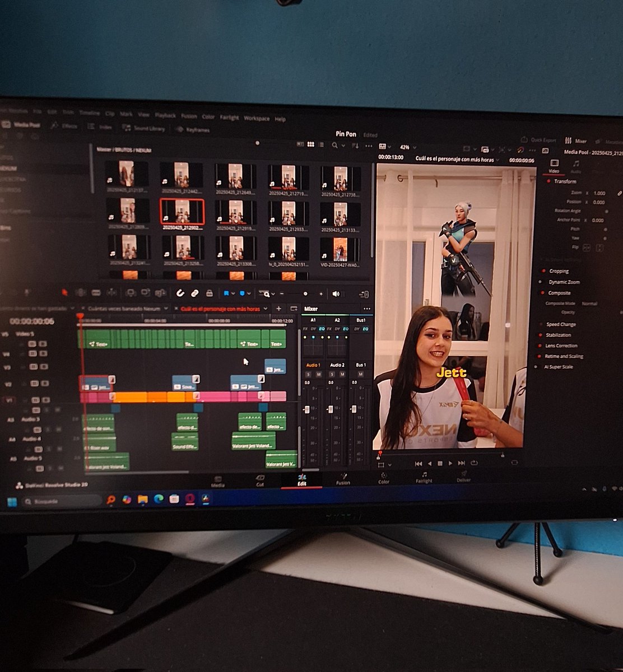Switch media pool to thumbnail grid view
The height and width of the screenshot is (672, 623).
pyautogui.click(x=310, y=144)
